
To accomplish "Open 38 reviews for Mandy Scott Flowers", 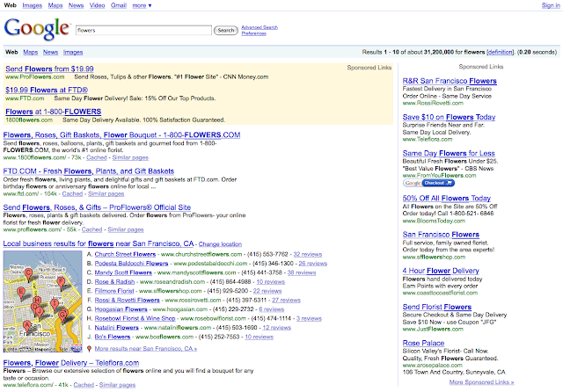I will pyautogui.click(x=302, y=272).
